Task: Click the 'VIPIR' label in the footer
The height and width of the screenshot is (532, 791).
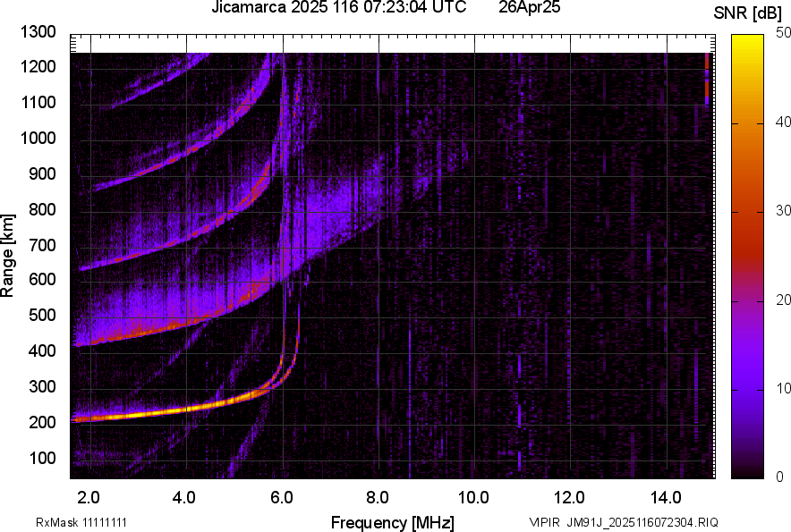Action: point(544,522)
